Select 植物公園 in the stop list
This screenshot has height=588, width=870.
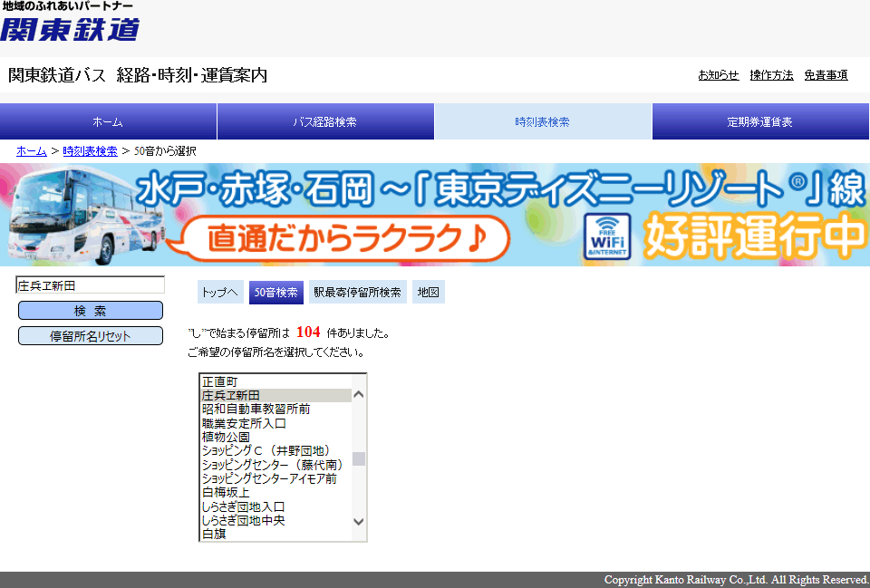click(x=226, y=437)
